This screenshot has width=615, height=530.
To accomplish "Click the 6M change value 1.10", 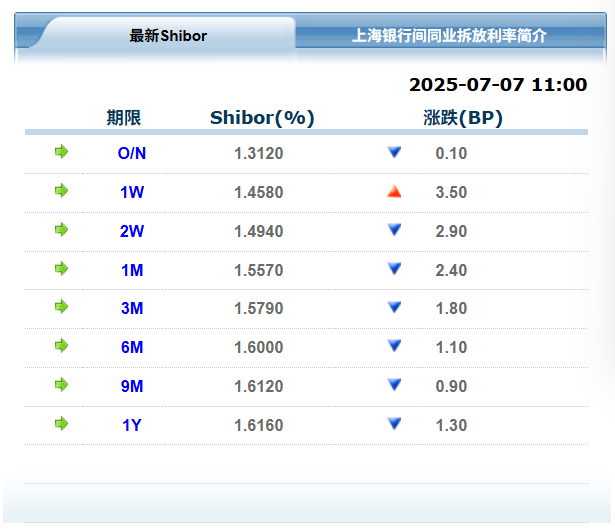I will pos(451,347).
